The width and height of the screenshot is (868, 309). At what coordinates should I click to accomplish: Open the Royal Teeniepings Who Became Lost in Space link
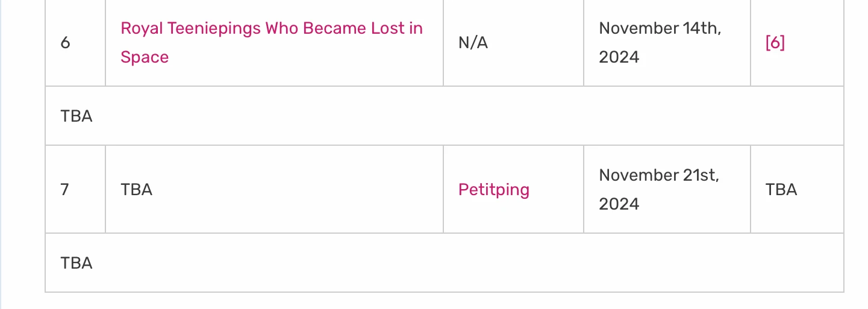[x=271, y=28]
